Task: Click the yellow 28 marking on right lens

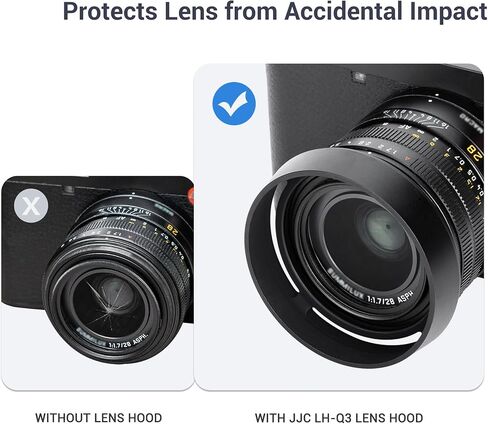Action: coord(474,152)
